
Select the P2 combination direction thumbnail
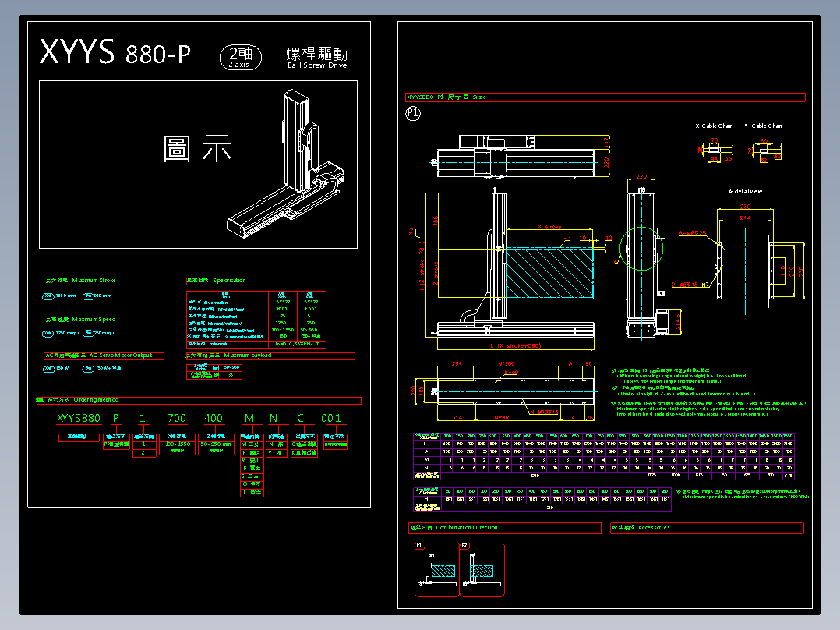(x=482, y=570)
